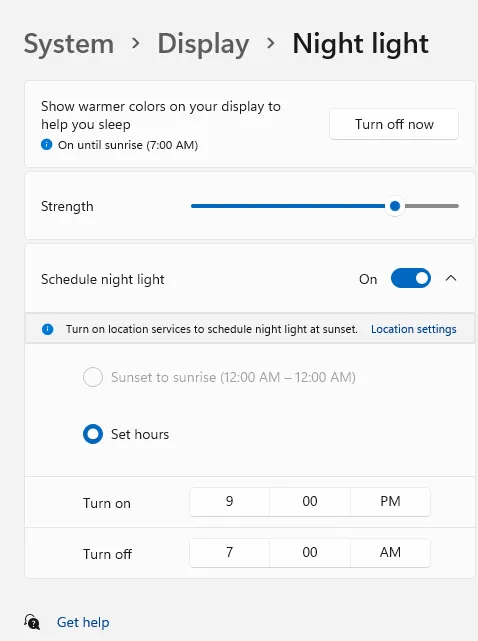Select Sunset to sunrise radio option
Viewport: 478px width, 641px height.
tap(93, 377)
